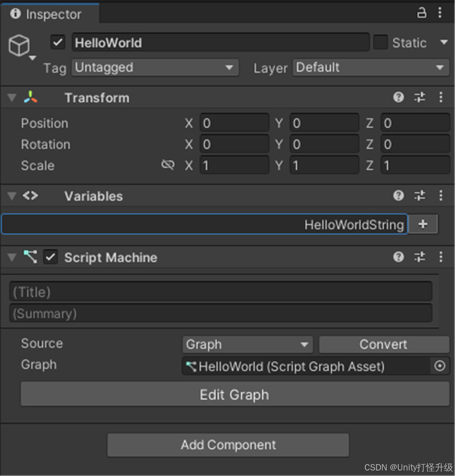
Task: Click the Scale X value field
Action: (234, 165)
